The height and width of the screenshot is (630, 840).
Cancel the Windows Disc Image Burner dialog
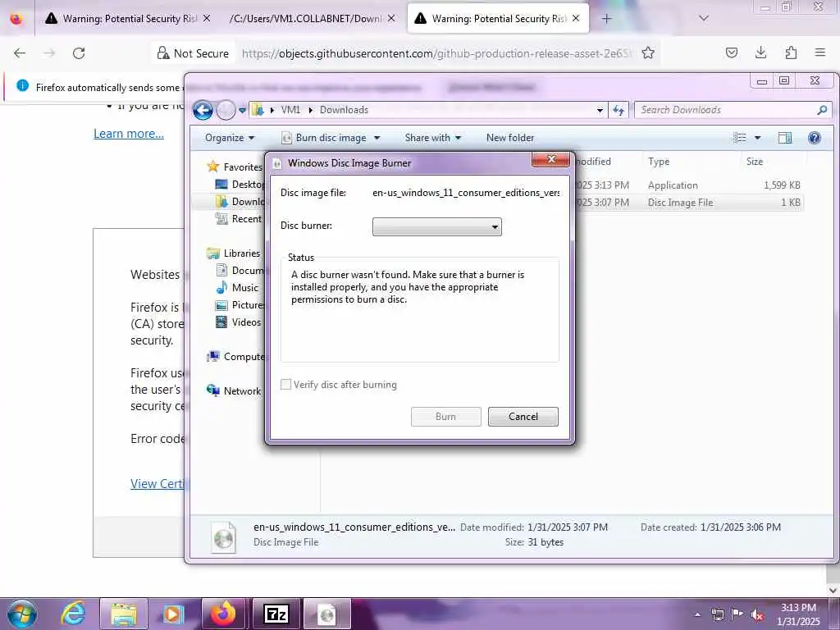pyautogui.click(x=523, y=416)
